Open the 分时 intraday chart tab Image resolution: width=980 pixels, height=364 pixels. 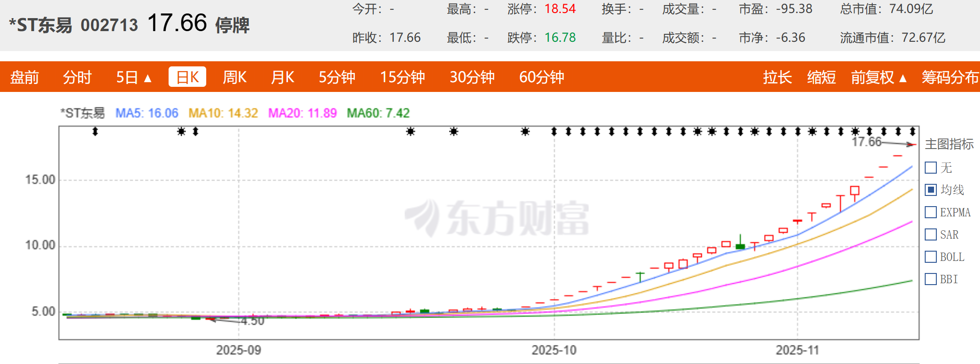(x=77, y=77)
